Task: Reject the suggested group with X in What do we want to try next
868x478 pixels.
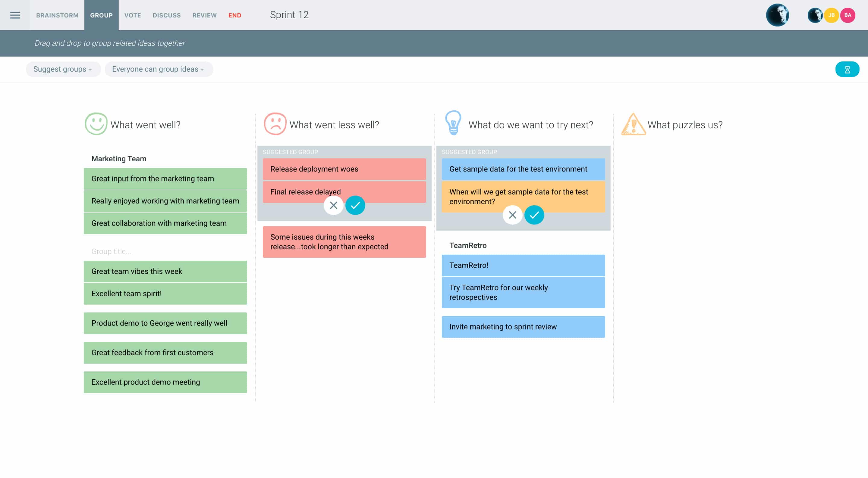Action: tap(511, 214)
